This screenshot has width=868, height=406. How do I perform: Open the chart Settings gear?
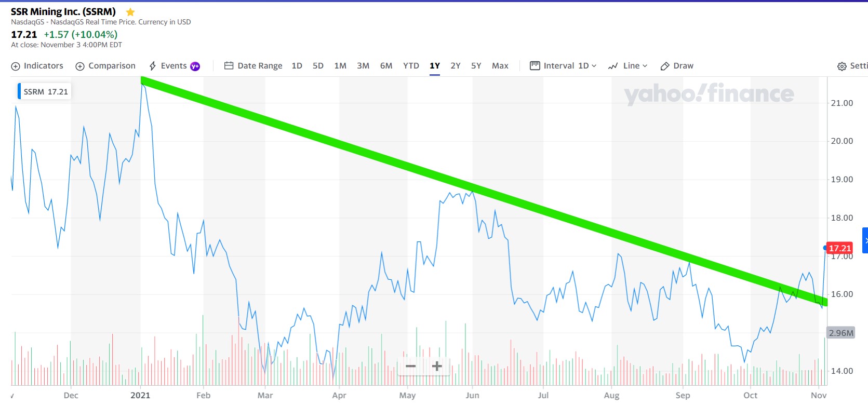point(842,66)
